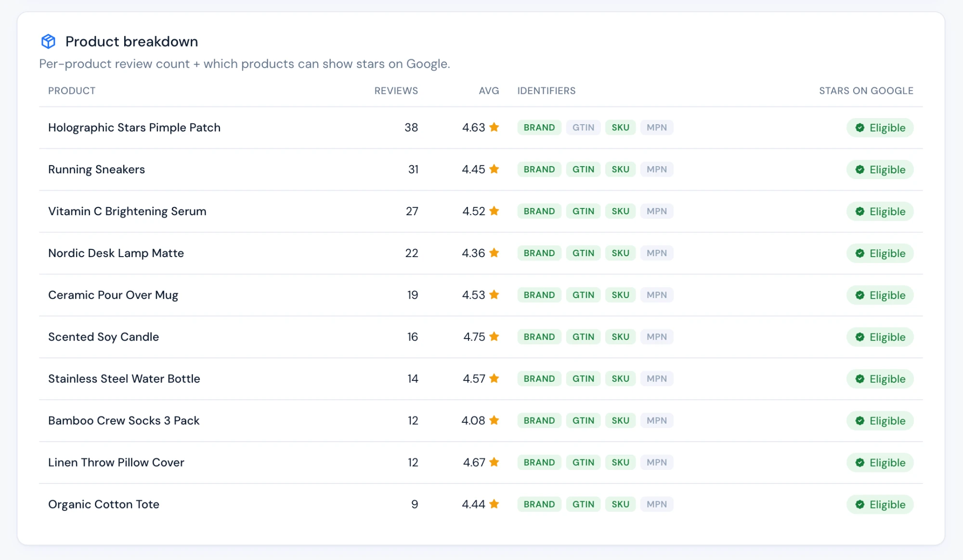This screenshot has width=963, height=560.
Task: Click Eligible badge in Running Sneakers row
Action: click(880, 169)
